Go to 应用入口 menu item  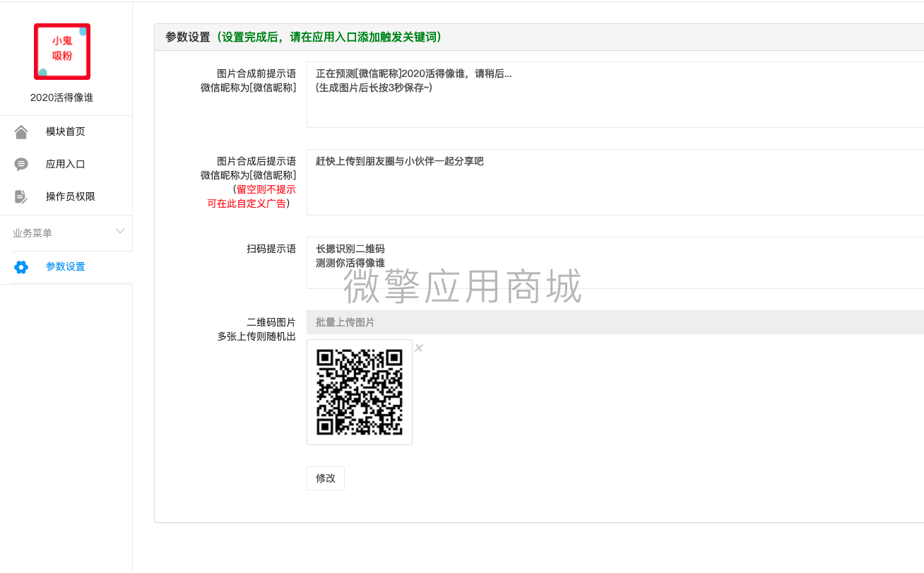(x=66, y=165)
